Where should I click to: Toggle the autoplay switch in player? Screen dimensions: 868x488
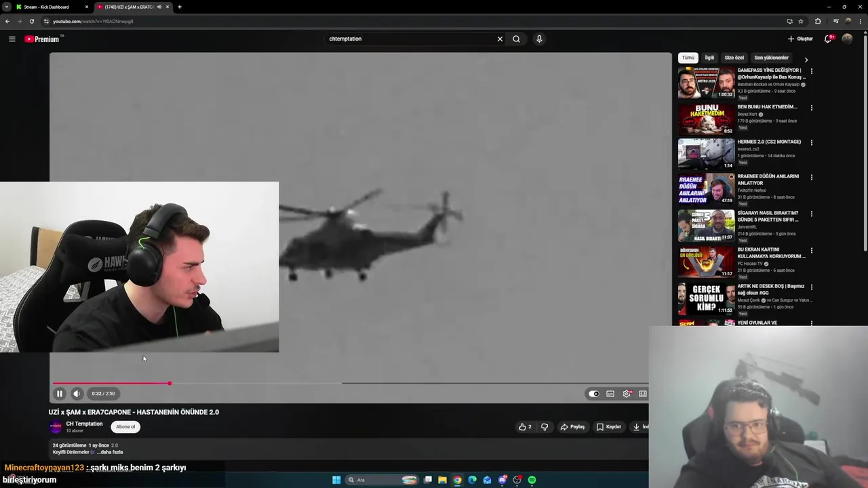click(594, 394)
